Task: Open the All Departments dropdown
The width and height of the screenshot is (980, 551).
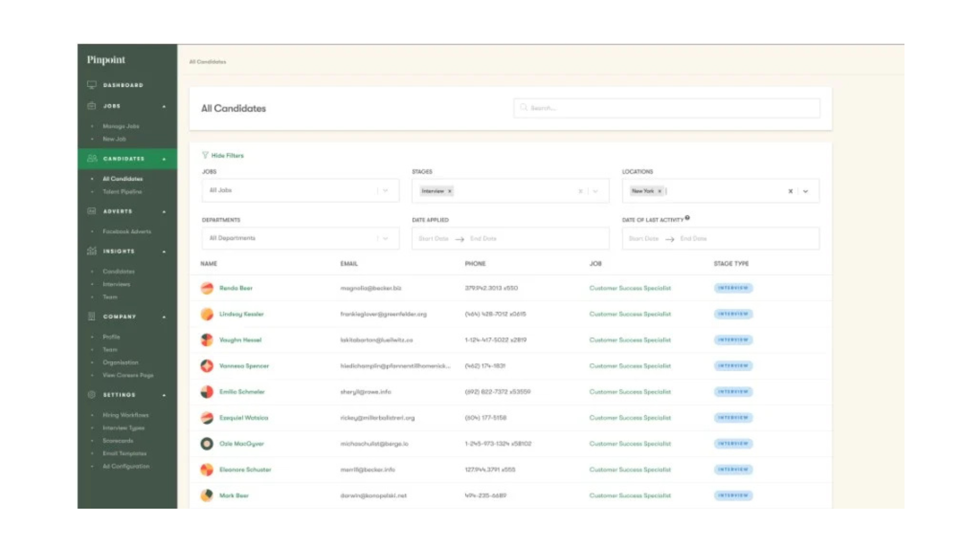Action: [x=300, y=238]
